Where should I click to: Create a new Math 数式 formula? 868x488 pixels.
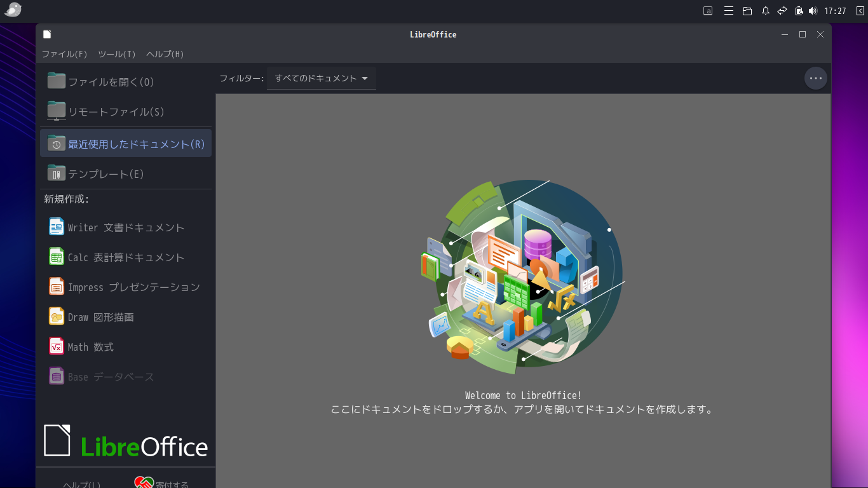(x=126, y=346)
